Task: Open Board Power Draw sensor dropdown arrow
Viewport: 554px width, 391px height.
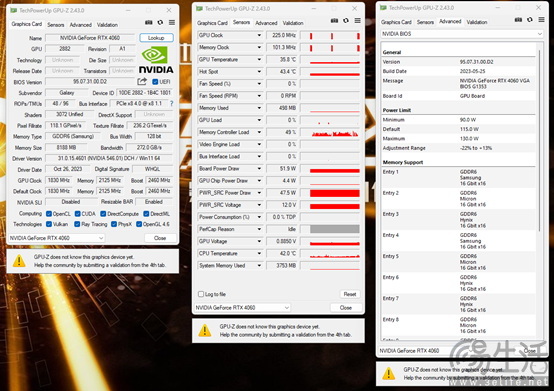Action: point(259,168)
